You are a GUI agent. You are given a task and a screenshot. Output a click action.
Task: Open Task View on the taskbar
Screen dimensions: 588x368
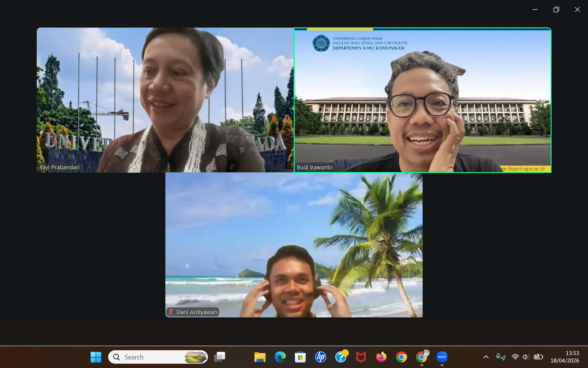point(220,357)
